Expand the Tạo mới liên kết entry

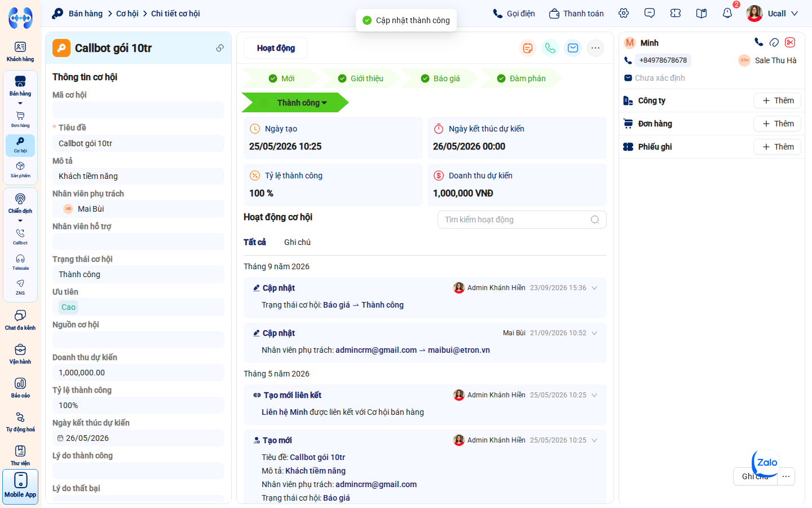(594, 395)
